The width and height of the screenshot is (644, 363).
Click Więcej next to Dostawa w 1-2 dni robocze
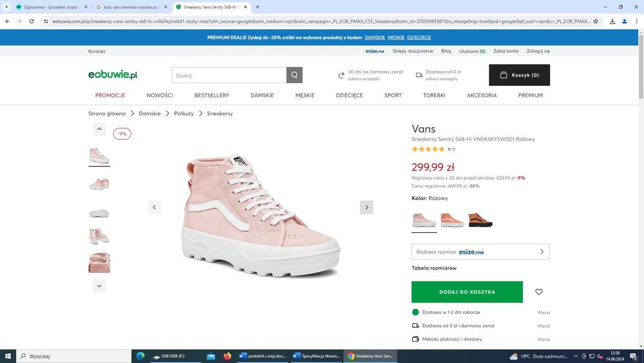pyautogui.click(x=544, y=313)
